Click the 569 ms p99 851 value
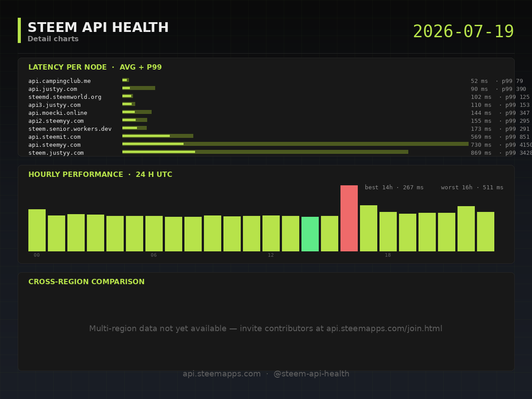This screenshot has height=399, width=532. click(x=500, y=137)
